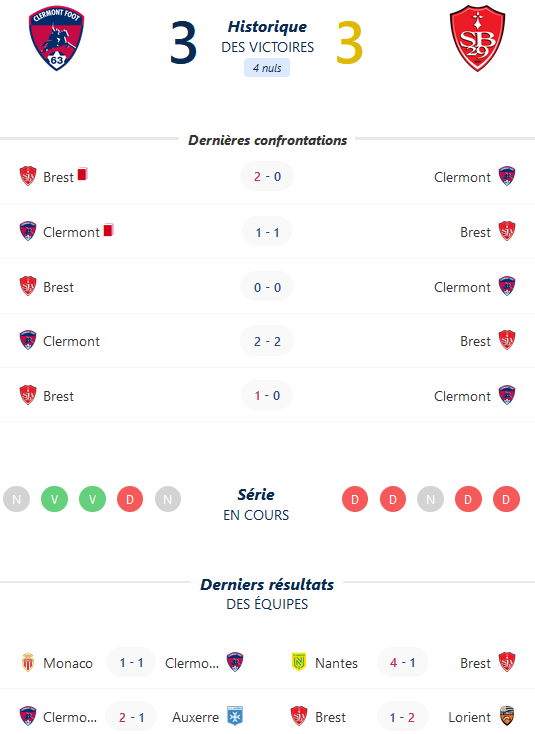535x734 pixels.
Task: Click the Lorient club logo
Action: pyautogui.click(x=507, y=716)
